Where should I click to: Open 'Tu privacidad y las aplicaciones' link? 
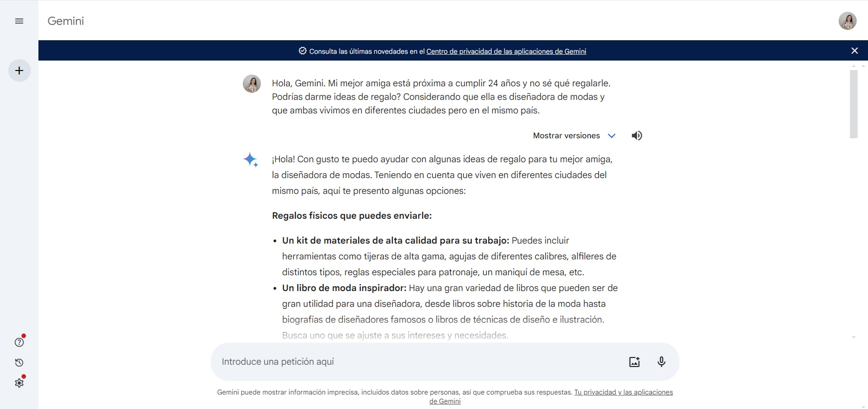(x=623, y=392)
